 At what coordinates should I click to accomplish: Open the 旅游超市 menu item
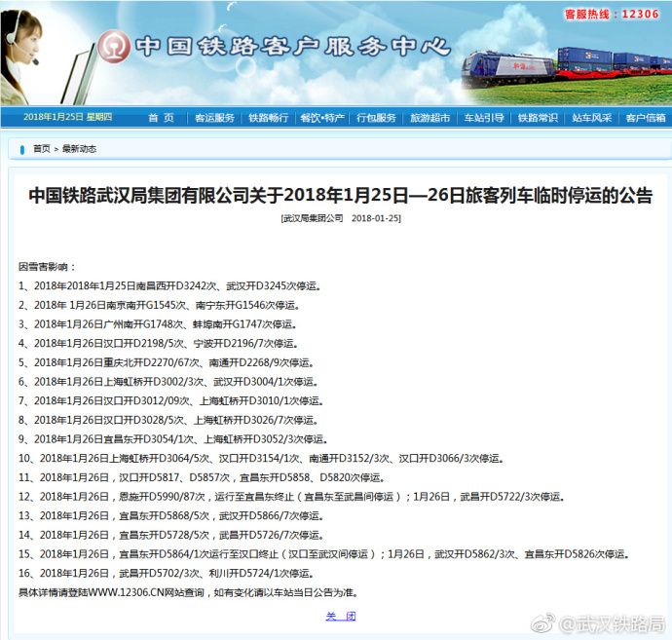coord(429,118)
